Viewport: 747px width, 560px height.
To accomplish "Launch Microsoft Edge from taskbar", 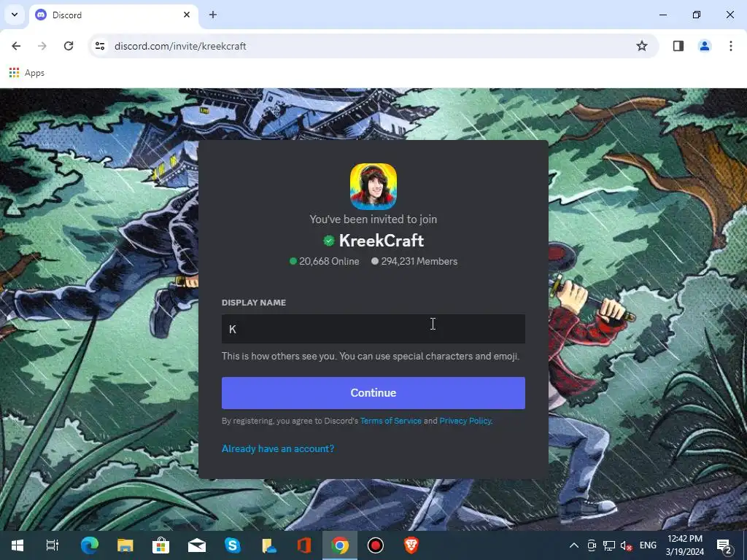I will (89, 545).
